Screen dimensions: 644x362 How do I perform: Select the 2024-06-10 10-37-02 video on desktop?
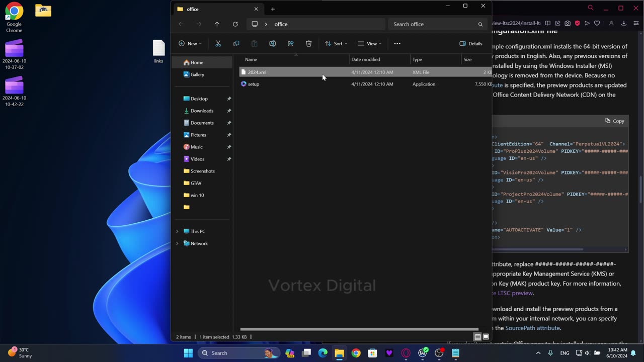[x=14, y=55]
